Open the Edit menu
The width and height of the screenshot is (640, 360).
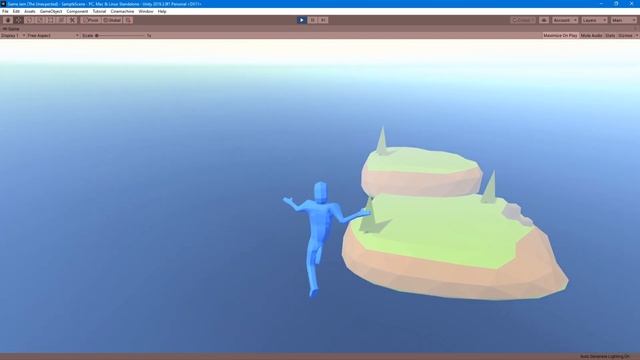pyautogui.click(x=16, y=11)
